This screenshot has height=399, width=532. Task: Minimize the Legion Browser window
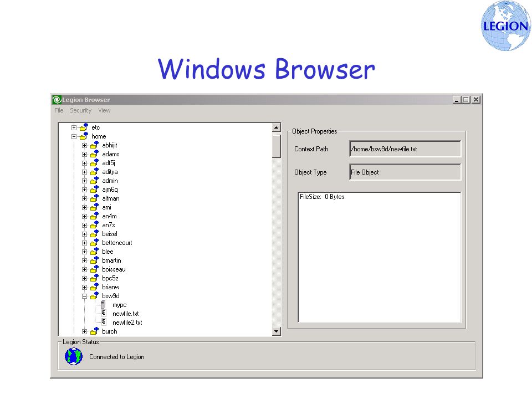pyautogui.click(x=457, y=100)
